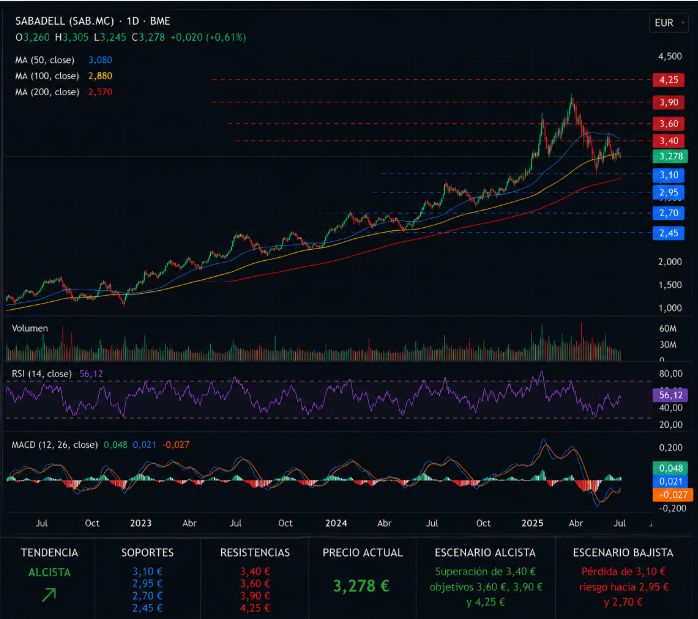Image resolution: width=698 pixels, height=619 pixels.
Task: Click the green 3,278 current price label
Action: tap(670, 156)
